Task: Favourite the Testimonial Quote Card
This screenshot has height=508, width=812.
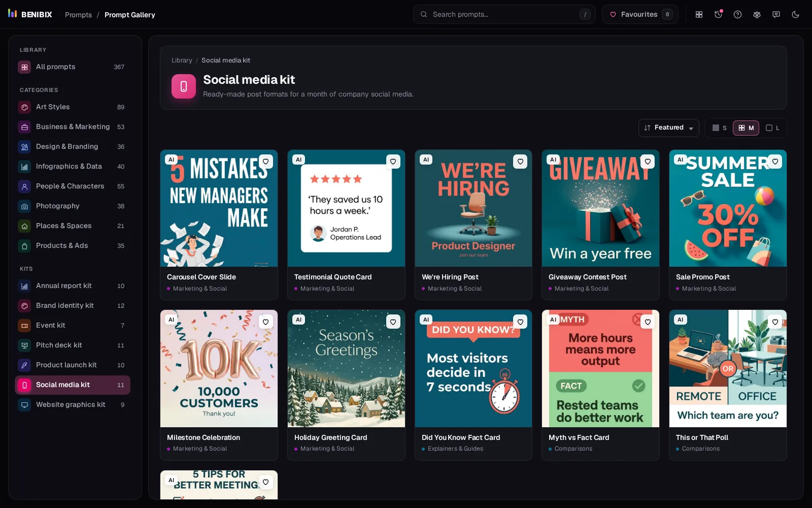Action: click(x=393, y=162)
